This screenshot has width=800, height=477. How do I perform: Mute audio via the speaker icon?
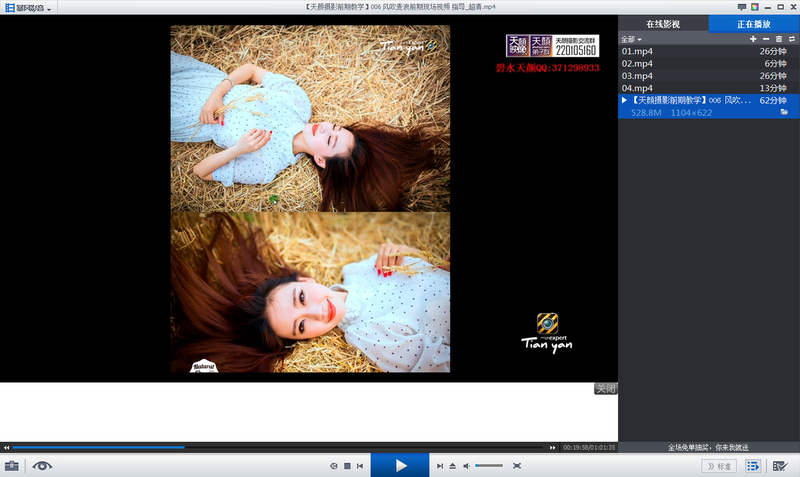pyautogui.click(x=466, y=466)
